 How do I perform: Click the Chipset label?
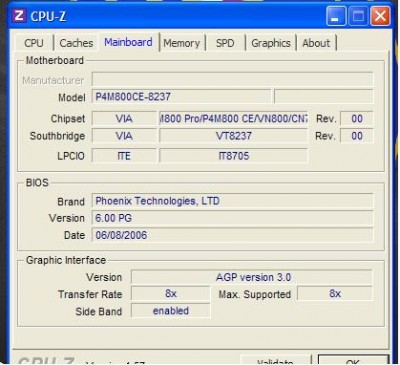click(x=68, y=119)
